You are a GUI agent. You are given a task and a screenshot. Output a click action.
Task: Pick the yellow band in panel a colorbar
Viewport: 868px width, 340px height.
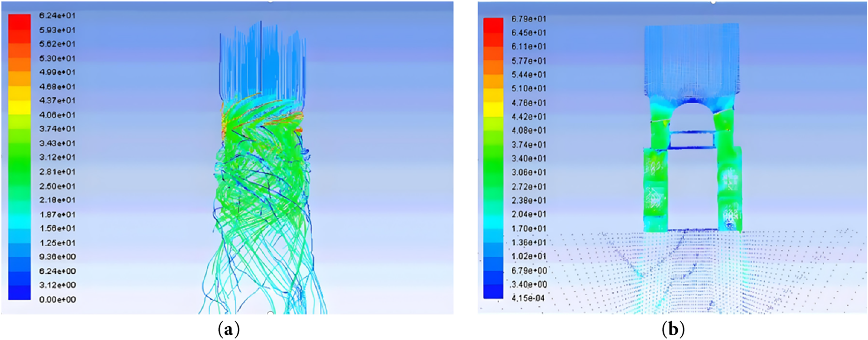[x=19, y=107]
